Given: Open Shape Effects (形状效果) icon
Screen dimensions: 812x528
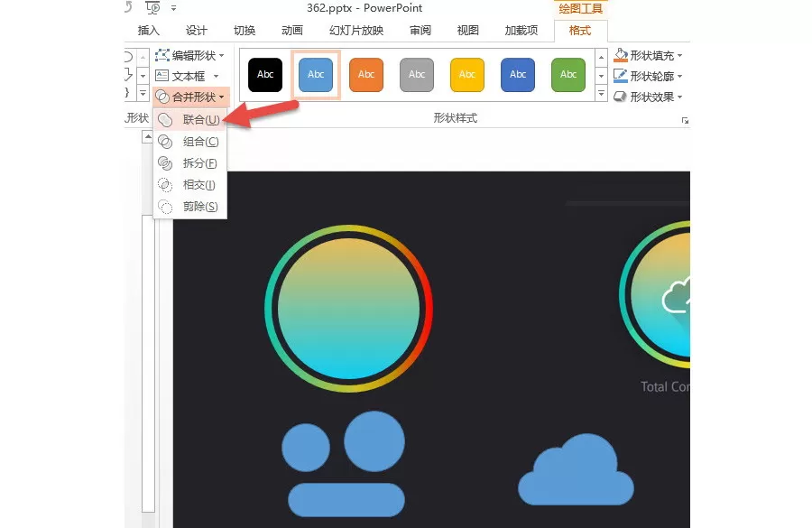Looking at the screenshot, I should pos(621,97).
